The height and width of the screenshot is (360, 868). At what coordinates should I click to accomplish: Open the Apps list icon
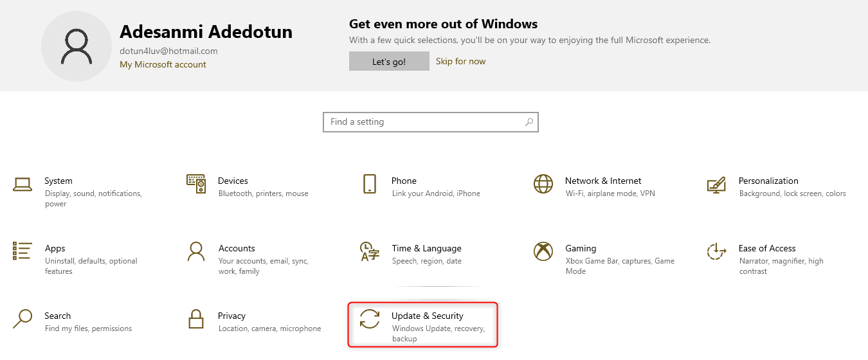click(x=23, y=251)
